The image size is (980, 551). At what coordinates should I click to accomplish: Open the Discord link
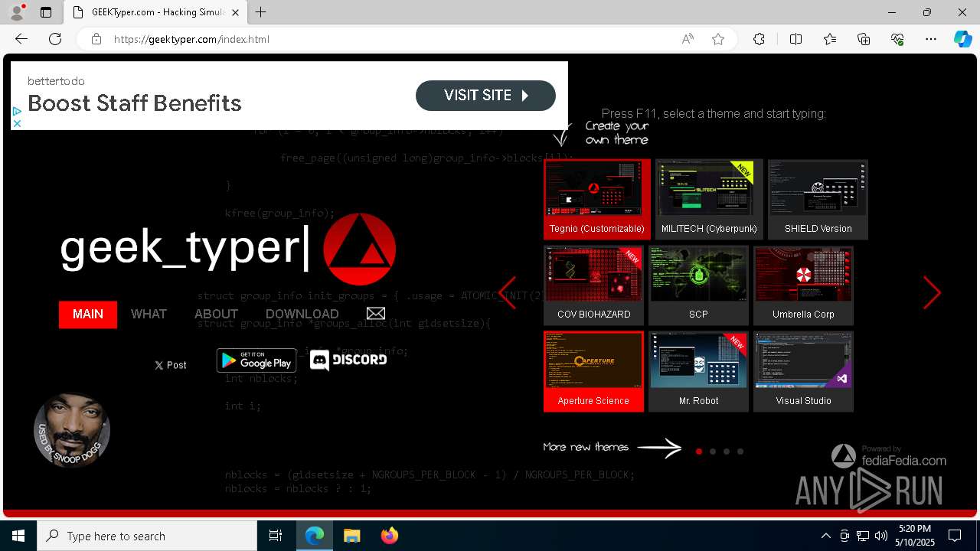click(x=348, y=360)
